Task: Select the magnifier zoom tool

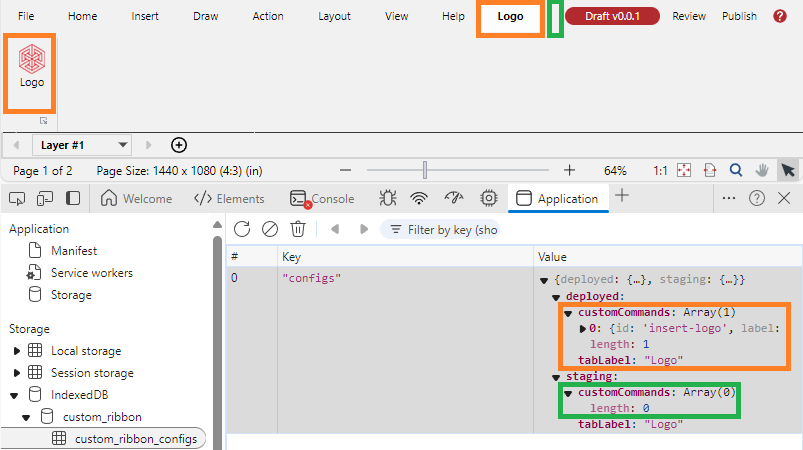Action: 736,171
